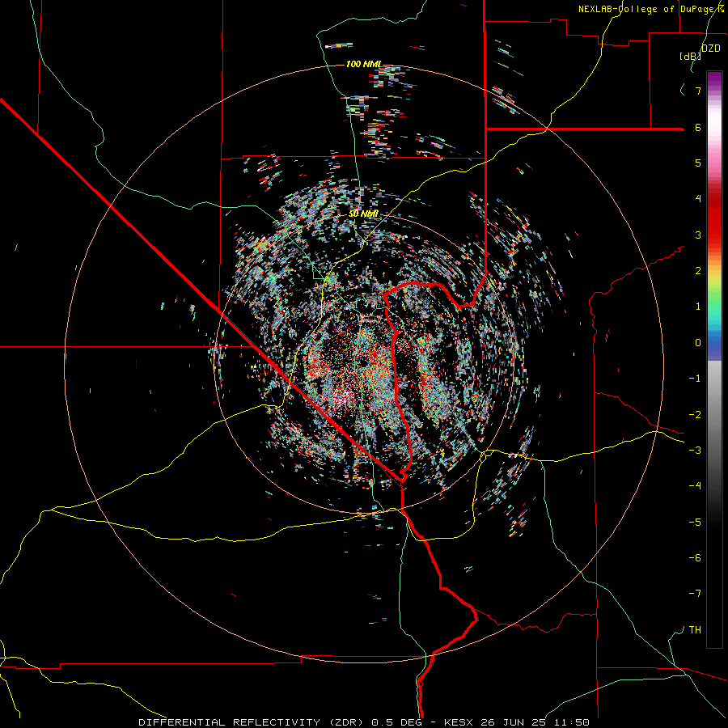728x728 pixels.
Task: Click the -6 value on the dB scale
Action: coord(695,558)
